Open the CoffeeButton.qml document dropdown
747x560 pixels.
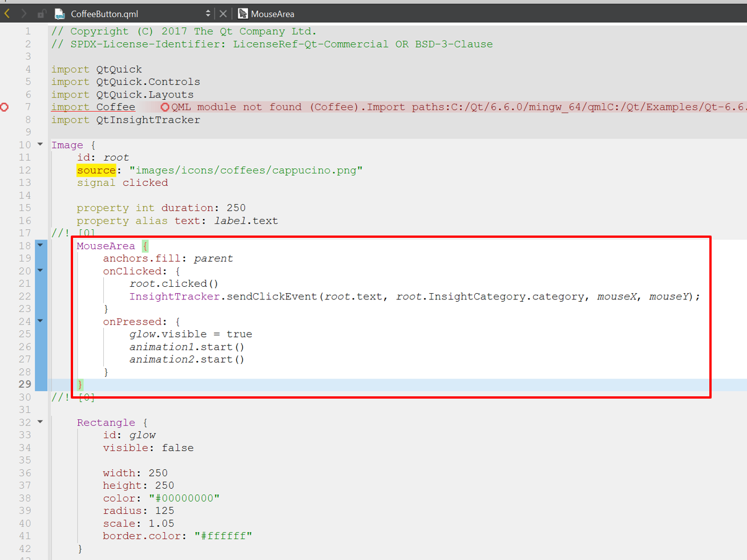click(x=208, y=14)
